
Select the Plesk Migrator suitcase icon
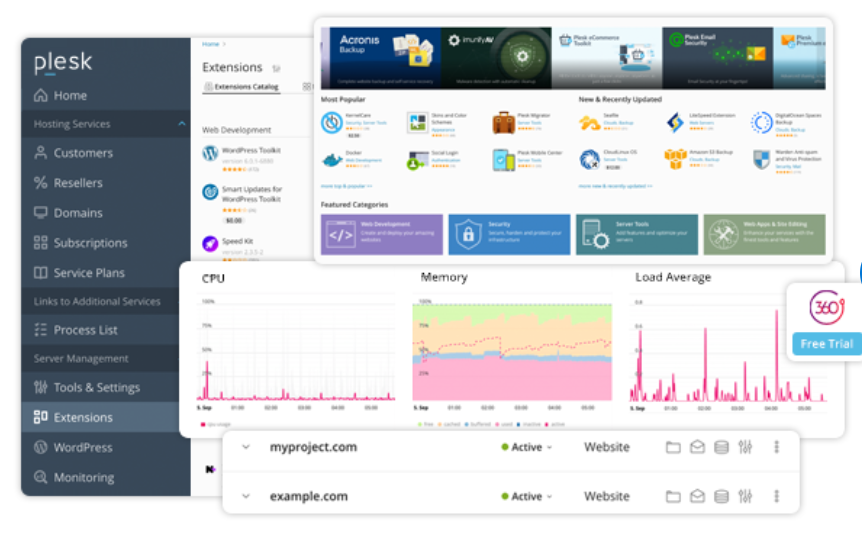(503, 123)
